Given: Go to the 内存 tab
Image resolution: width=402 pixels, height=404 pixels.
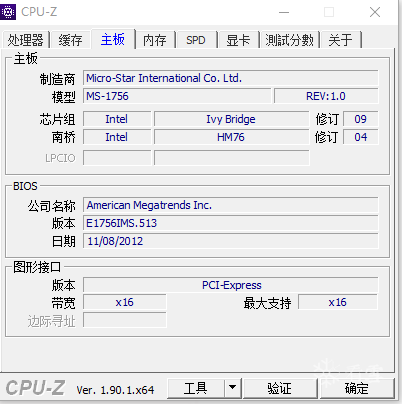Looking at the screenshot, I should (155, 40).
